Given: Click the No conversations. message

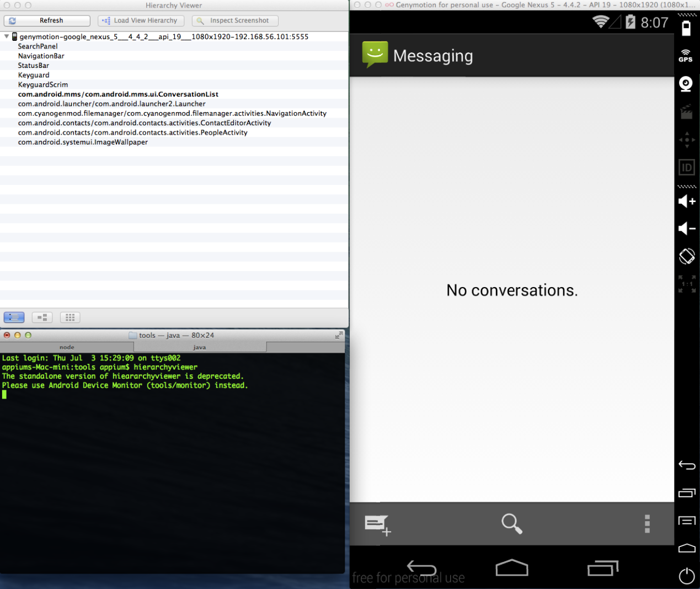Looking at the screenshot, I should [512, 290].
